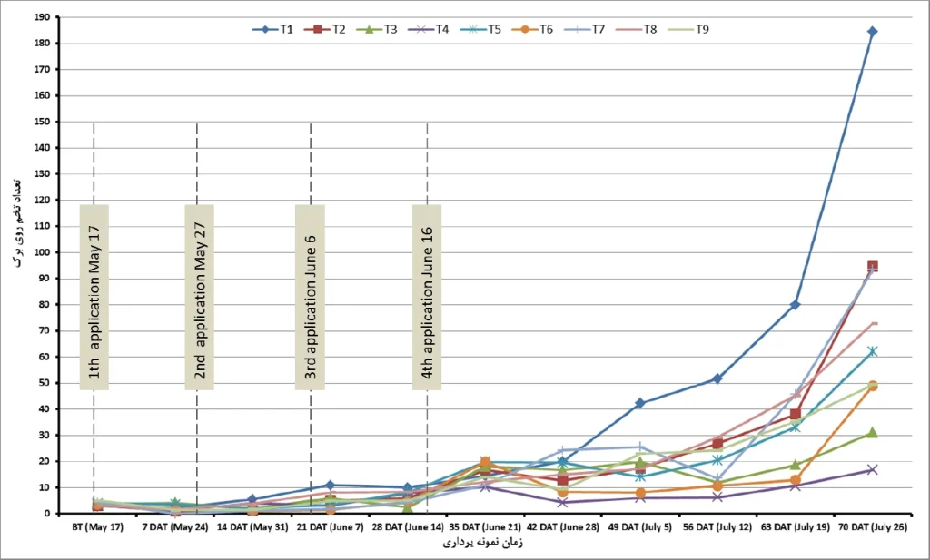
Task: Click the "28 DAT (June 14)" axis label
Action: [408, 526]
